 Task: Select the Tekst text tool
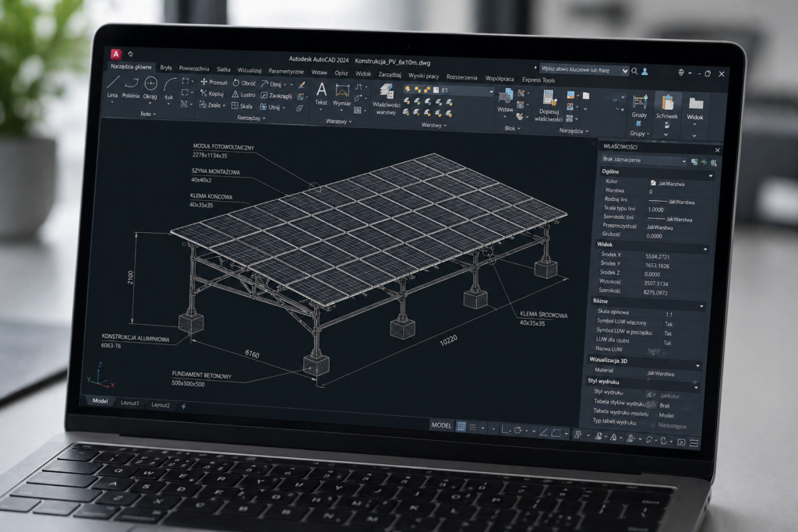click(321, 94)
